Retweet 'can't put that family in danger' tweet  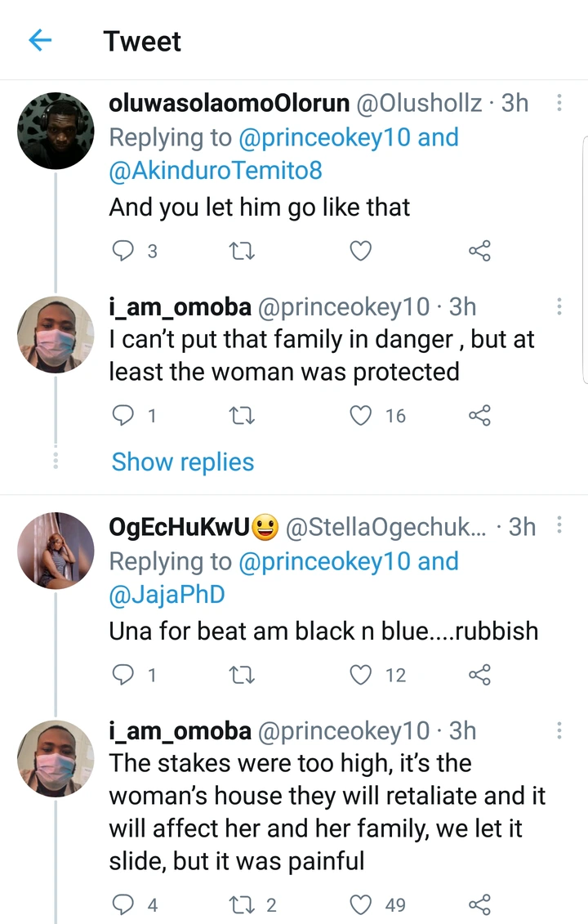[243, 416]
